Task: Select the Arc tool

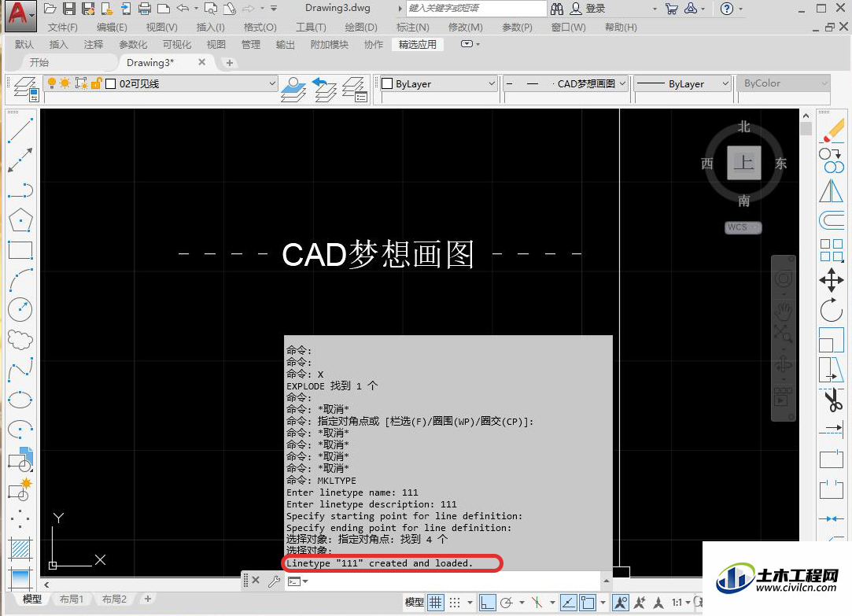Action: (x=20, y=280)
